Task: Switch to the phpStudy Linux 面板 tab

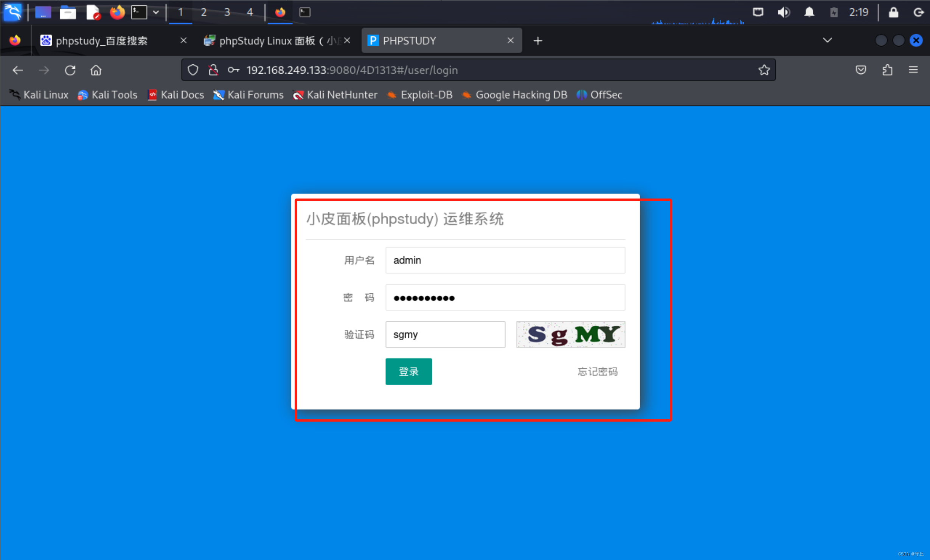Action: (272, 40)
